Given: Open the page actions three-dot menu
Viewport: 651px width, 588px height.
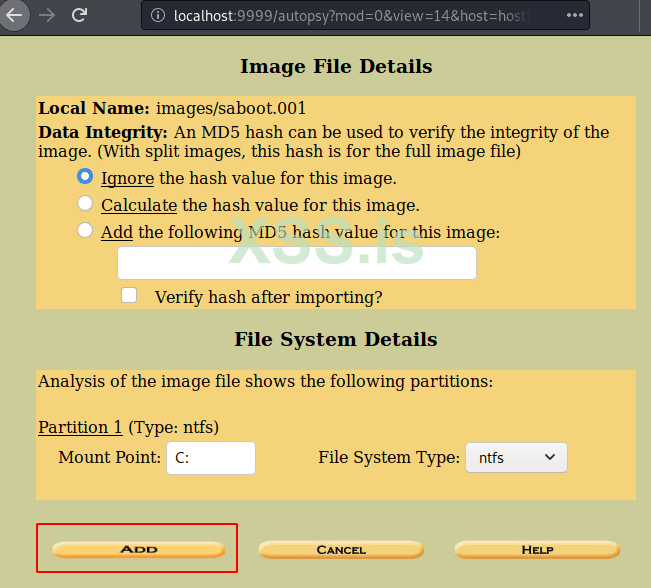Looking at the screenshot, I should [575, 15].
